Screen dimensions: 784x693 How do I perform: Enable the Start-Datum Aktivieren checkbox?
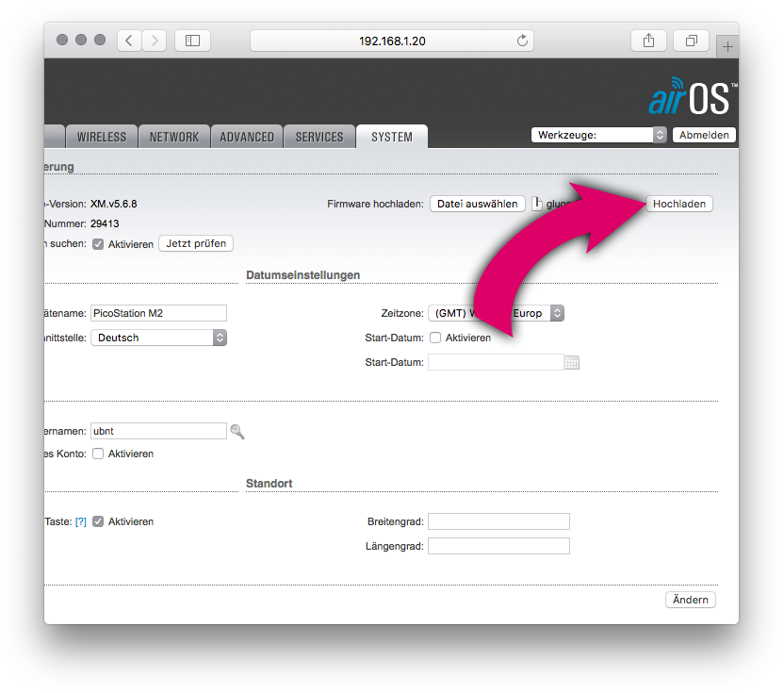click(x=435, y=338)
